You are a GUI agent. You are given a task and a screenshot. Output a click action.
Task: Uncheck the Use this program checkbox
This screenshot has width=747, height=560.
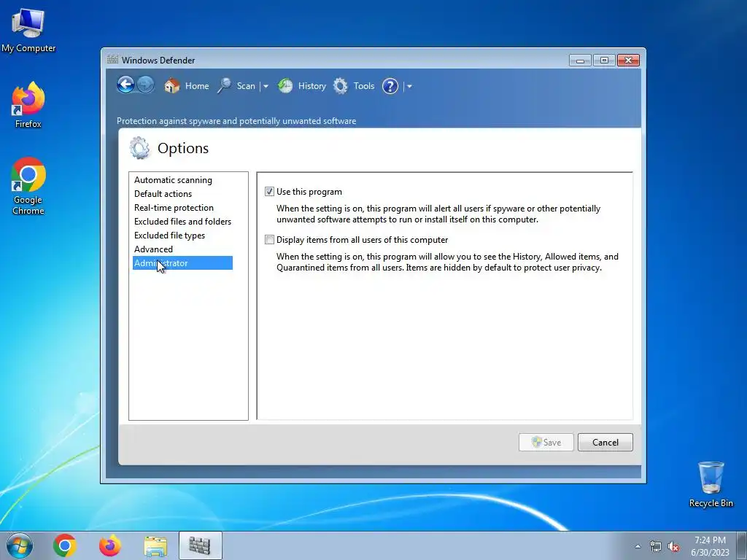270,192
